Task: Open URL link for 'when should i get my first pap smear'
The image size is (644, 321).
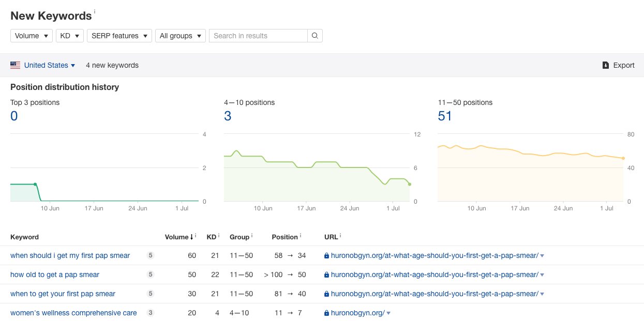Action: tap(435, 255)
